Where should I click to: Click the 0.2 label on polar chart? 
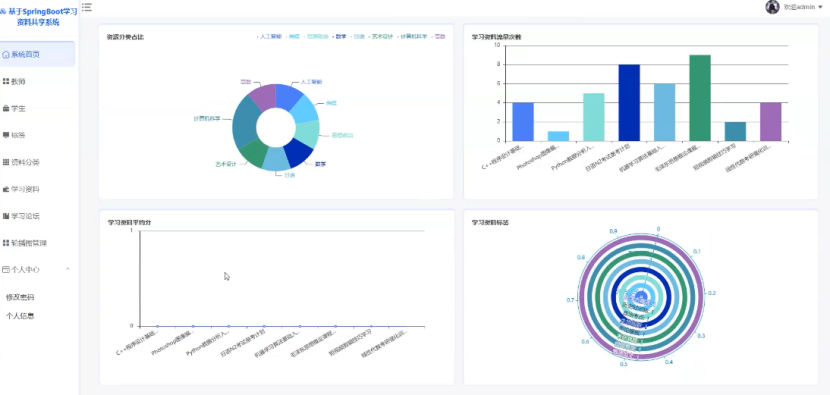712,293
